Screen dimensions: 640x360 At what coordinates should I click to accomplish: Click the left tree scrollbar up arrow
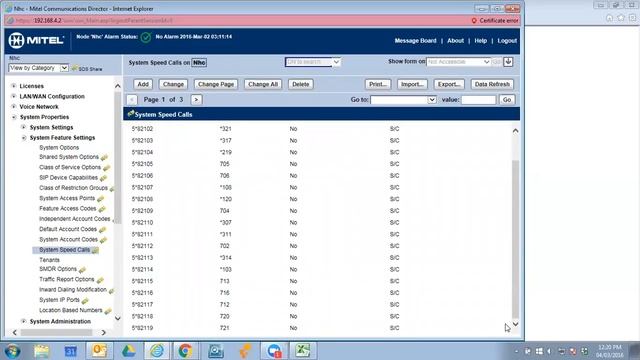[118, 86]
